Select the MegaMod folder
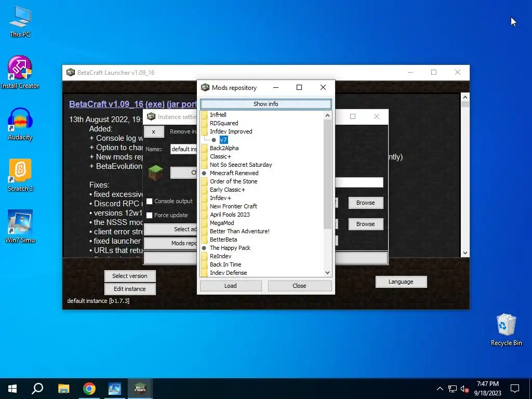Viewport: 532px width, 399px height. 222,223
